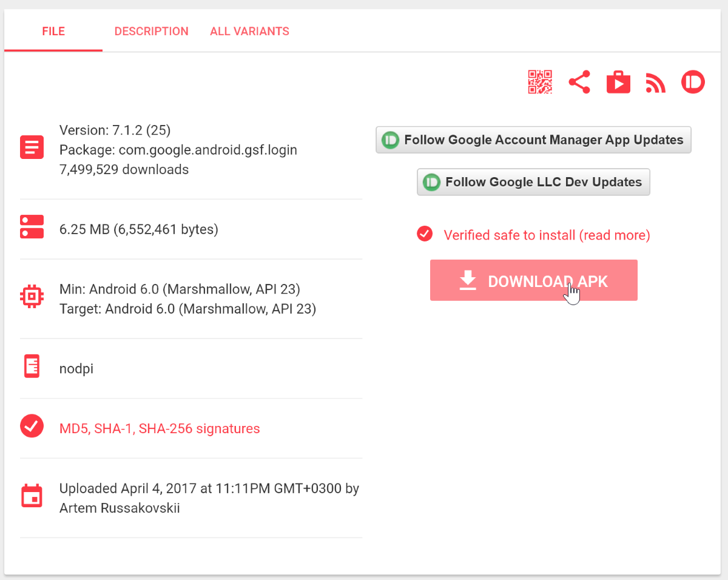
Task: Click the nodpi text
Action: [x=76, y=368]
